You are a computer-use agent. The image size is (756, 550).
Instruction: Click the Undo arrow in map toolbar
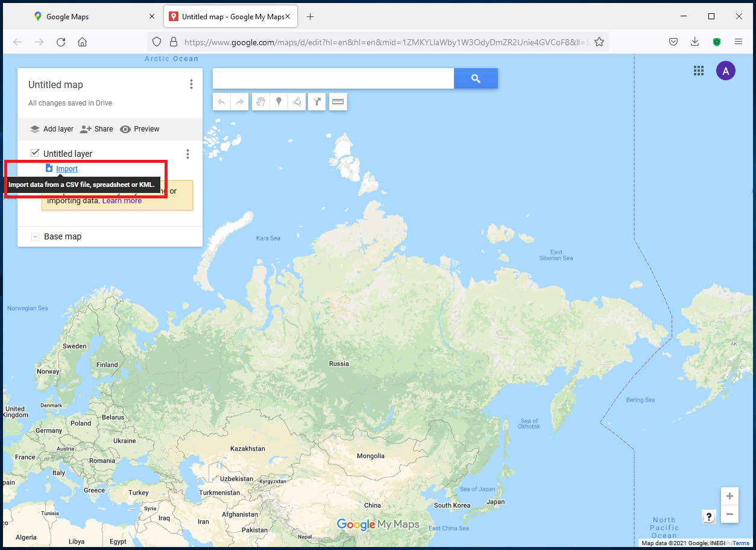pos(222,102)
